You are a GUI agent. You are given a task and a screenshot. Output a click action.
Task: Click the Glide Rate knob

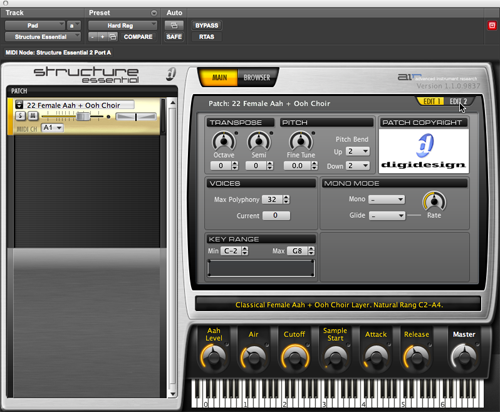[x=434, y=201]
